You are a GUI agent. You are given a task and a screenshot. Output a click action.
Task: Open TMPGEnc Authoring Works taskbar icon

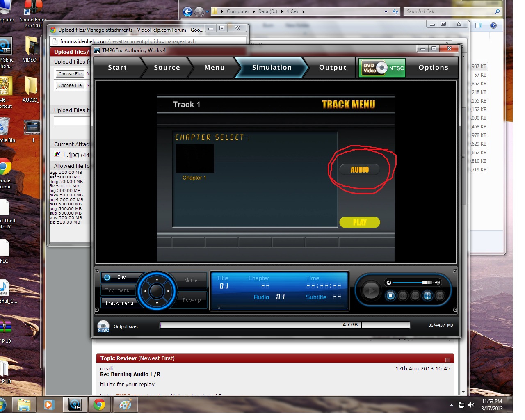pos(75,405)
